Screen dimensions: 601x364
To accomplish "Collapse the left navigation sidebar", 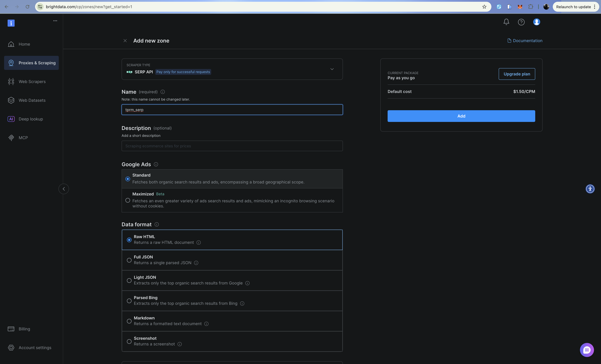I will tap(63, 189).
